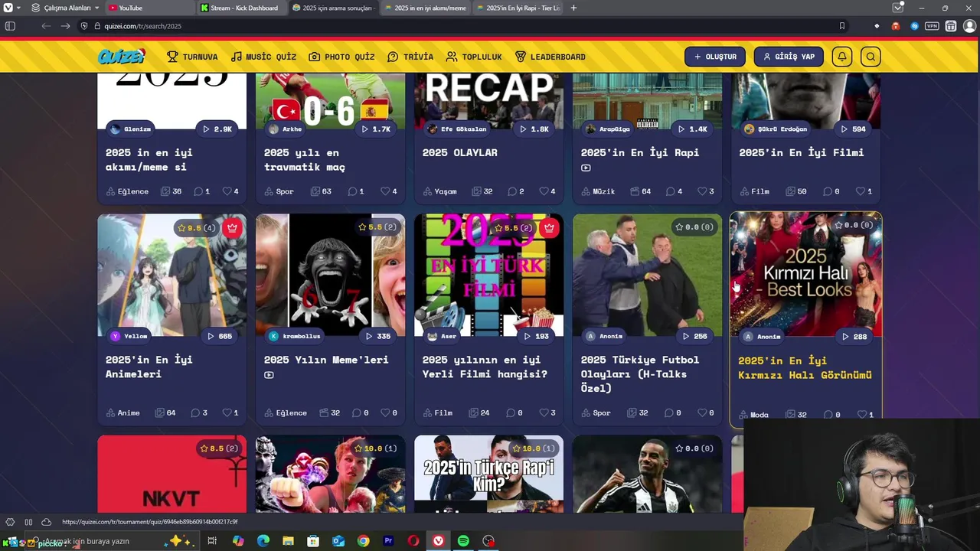Click Yaşam category on 2025 OLAYLAR card
This screenshot has height=551, width=980.
[x=439, y=191]
